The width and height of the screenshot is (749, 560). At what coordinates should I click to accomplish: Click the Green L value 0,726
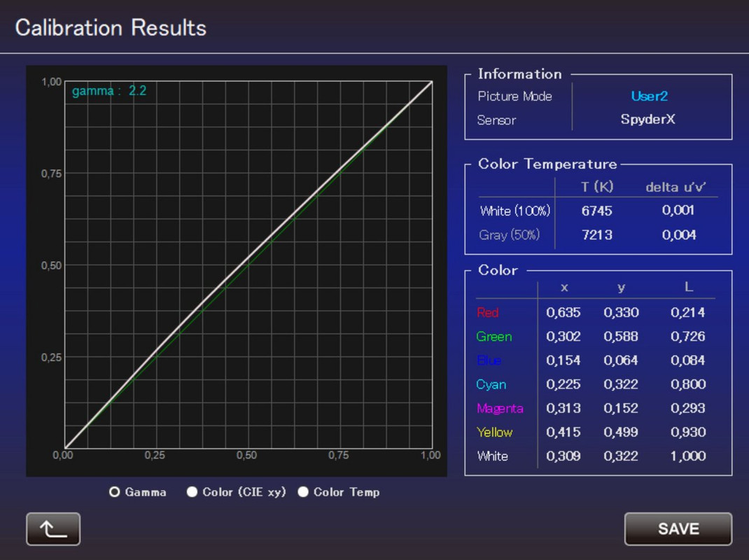pos(687,337)
